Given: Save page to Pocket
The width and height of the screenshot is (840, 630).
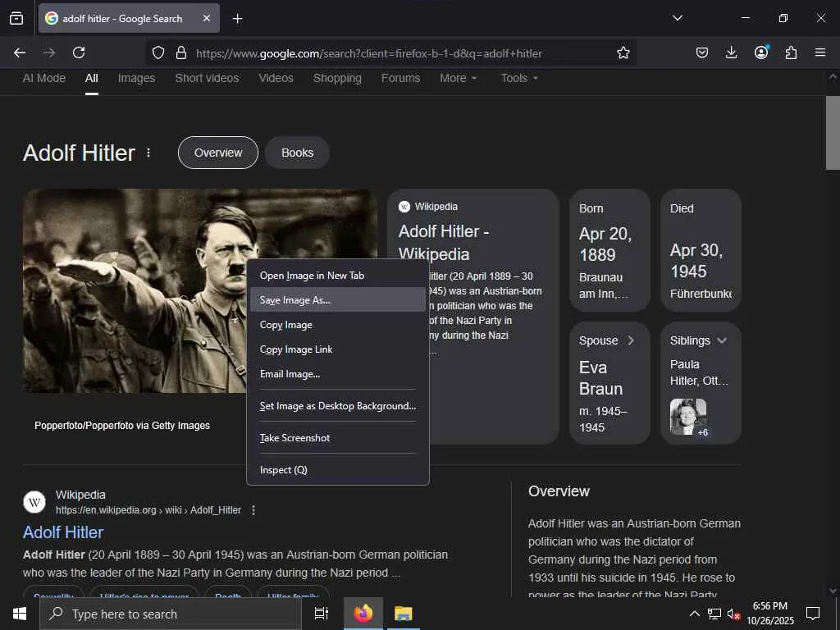Looking at the screenshot, I should pyautogui.click(x=702, y=52).
